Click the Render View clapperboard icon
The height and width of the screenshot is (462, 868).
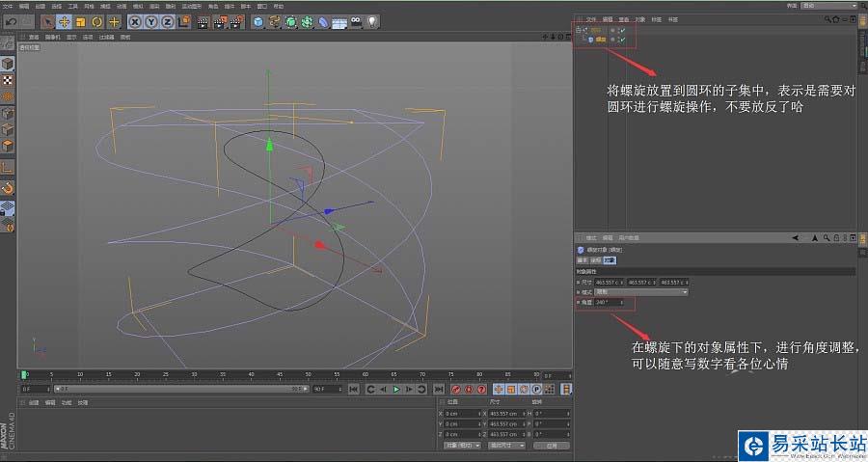tap(203, 22)
